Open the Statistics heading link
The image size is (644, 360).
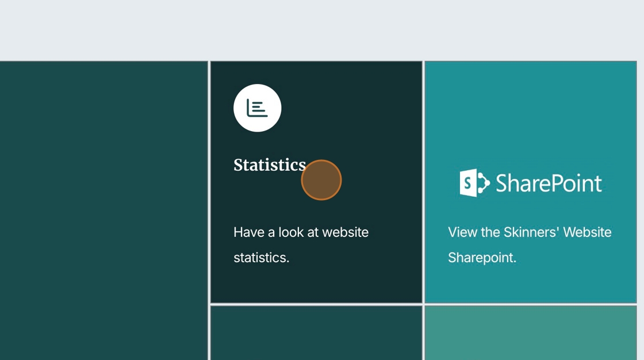[x=270, y=165]
